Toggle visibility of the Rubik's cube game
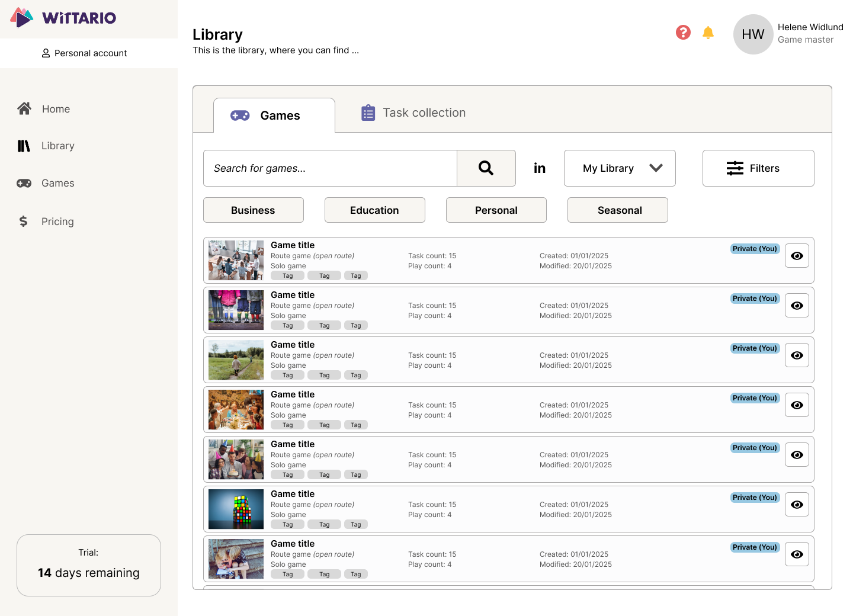Screen dimensions: 853x616 pos(797,504)
